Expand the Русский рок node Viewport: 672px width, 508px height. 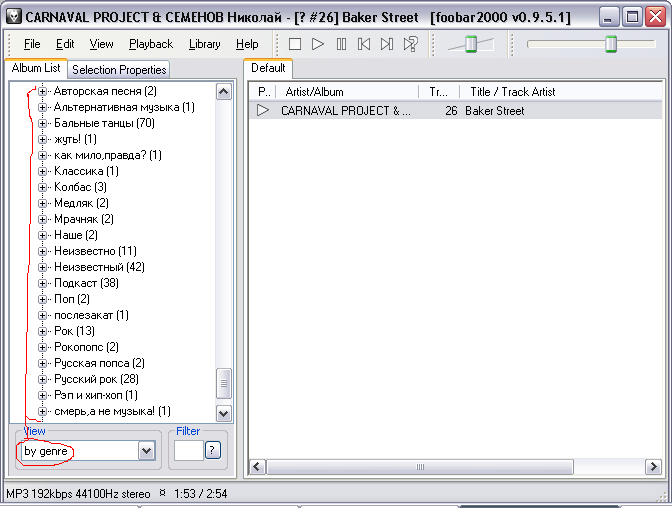pyautogui.click(x=42, y=379)
